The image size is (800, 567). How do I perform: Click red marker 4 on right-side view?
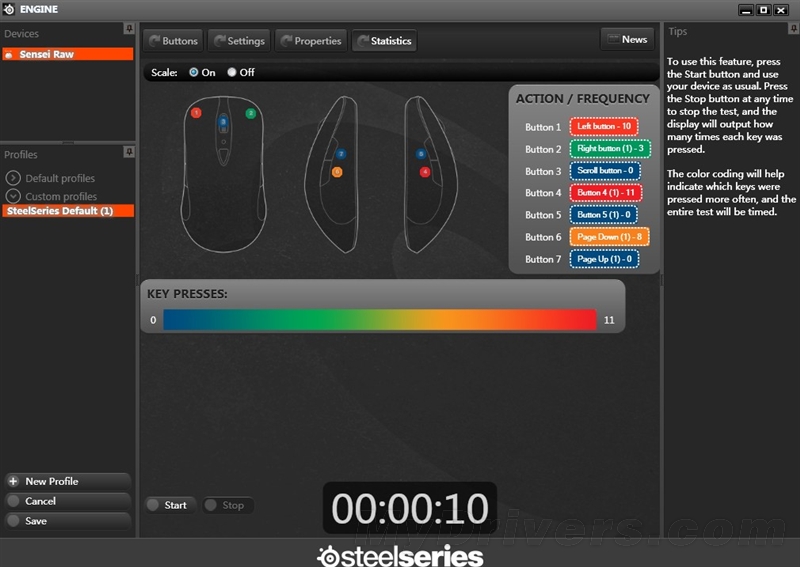tap(424, 172)
